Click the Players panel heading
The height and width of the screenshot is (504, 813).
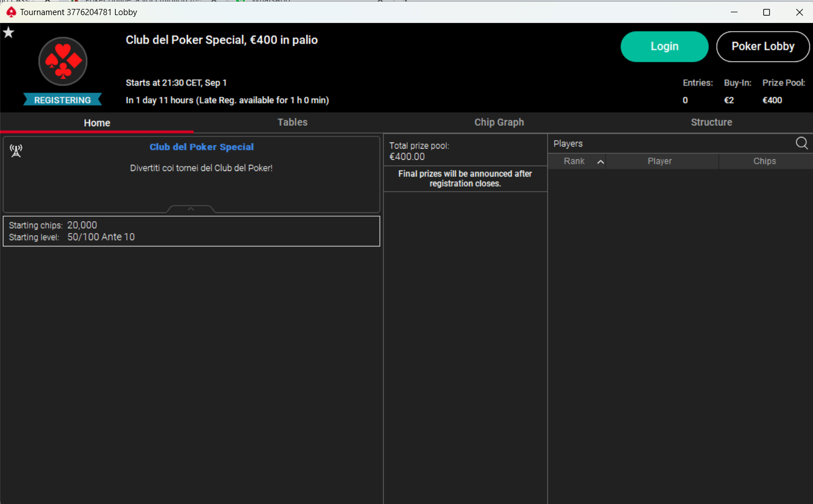click(568, 144)
